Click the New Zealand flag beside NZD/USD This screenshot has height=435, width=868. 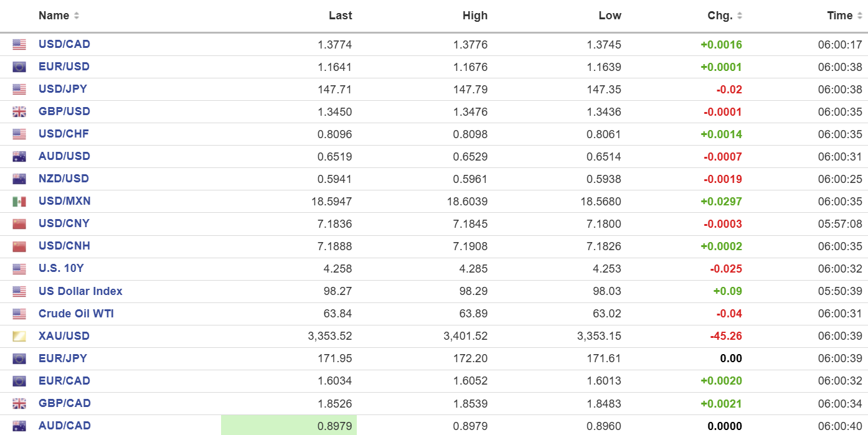coord(19,179)
